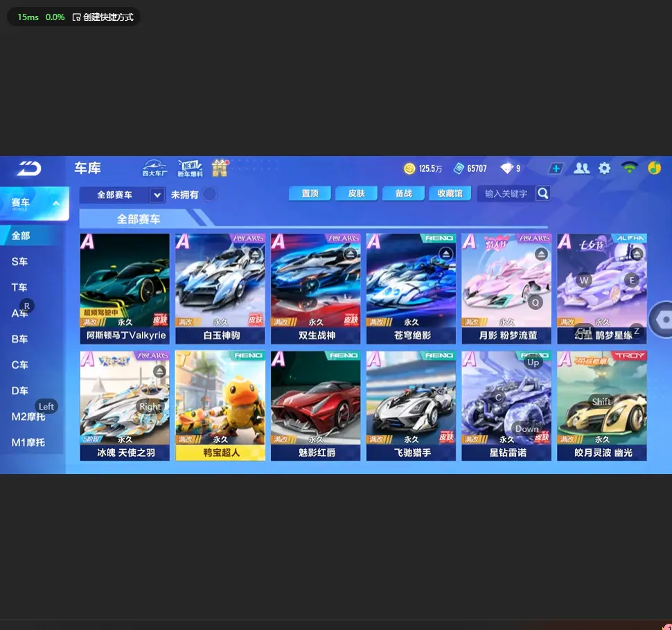
Task: Click the blue ticket currency icon
Action: click(x=459, y=168)
